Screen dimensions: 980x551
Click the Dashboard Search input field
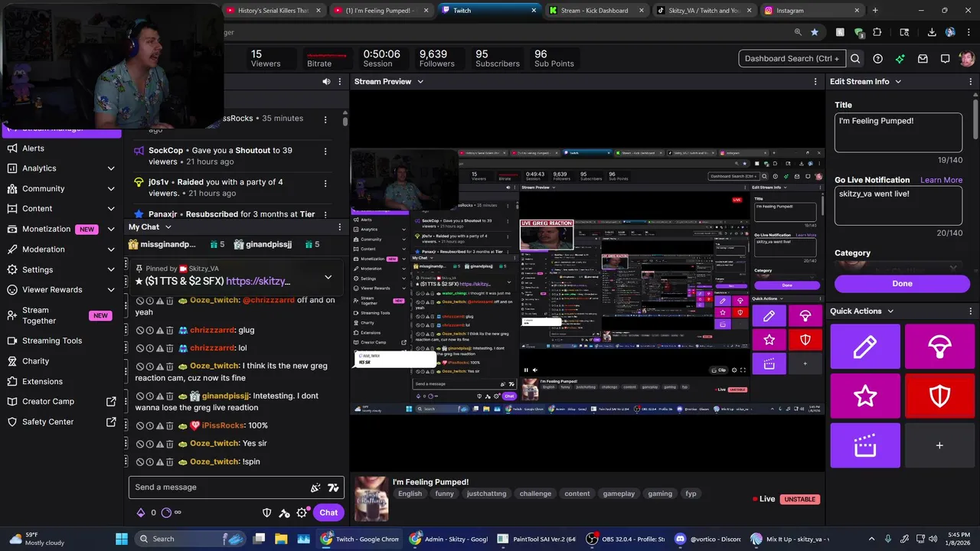point(792,59)
